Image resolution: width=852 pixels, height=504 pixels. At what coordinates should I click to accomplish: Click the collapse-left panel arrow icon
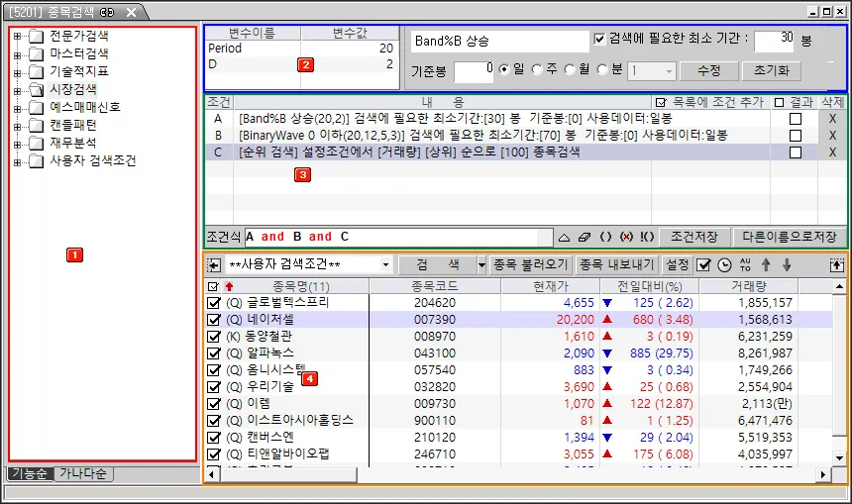click(214, 265)
